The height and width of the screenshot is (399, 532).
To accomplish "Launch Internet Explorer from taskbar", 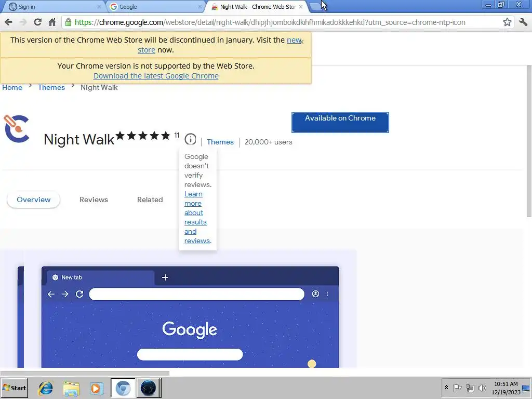I will [46, 388].
